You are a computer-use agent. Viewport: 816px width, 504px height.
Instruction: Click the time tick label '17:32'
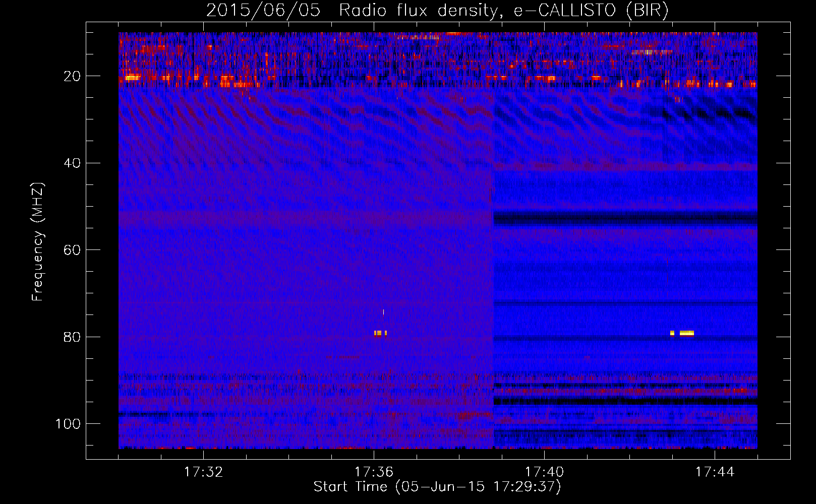(203, 472)
